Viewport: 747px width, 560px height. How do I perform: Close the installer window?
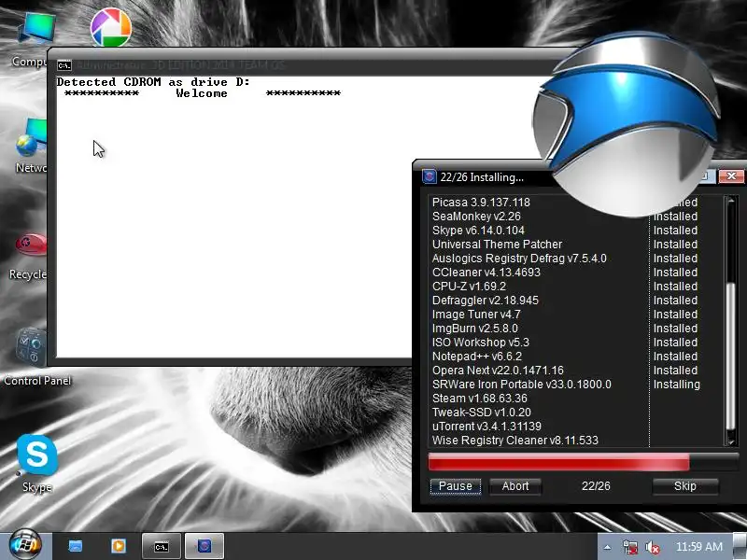pos(731,176)
